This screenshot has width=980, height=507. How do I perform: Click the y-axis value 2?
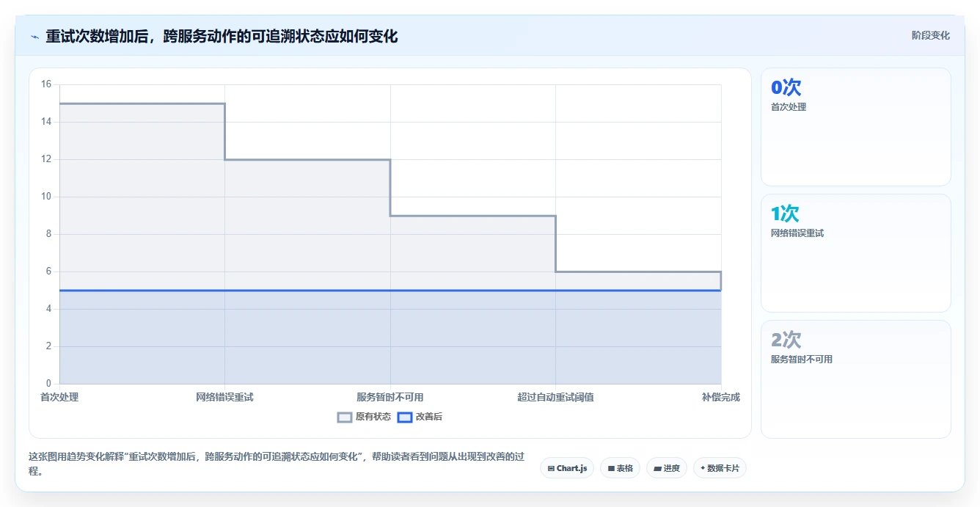pyautogui.click(x=48, y=346)
